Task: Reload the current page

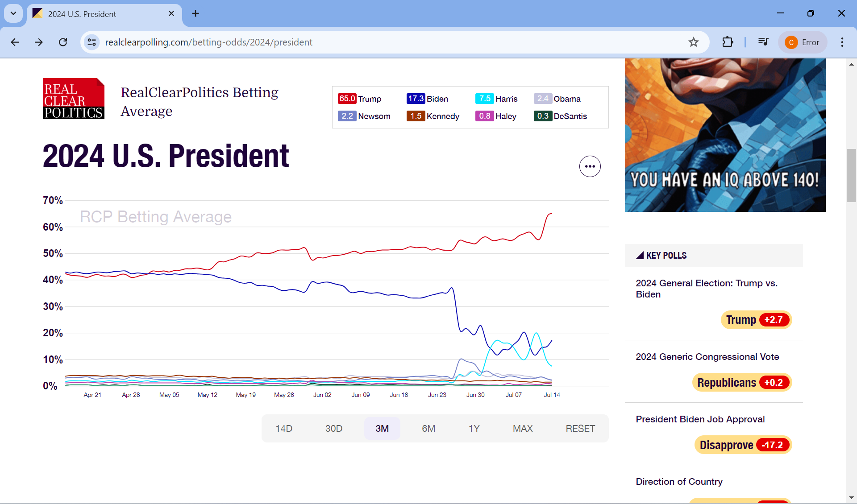Action: [63, 42]
